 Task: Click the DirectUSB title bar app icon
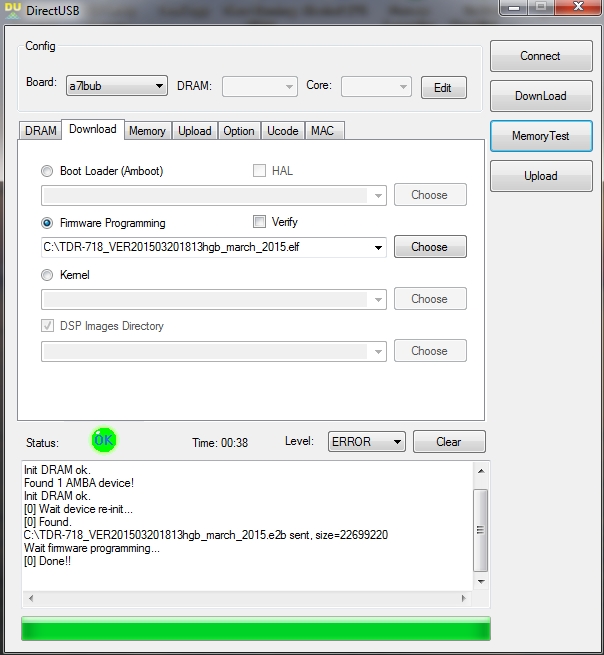[x=11, y=8]
